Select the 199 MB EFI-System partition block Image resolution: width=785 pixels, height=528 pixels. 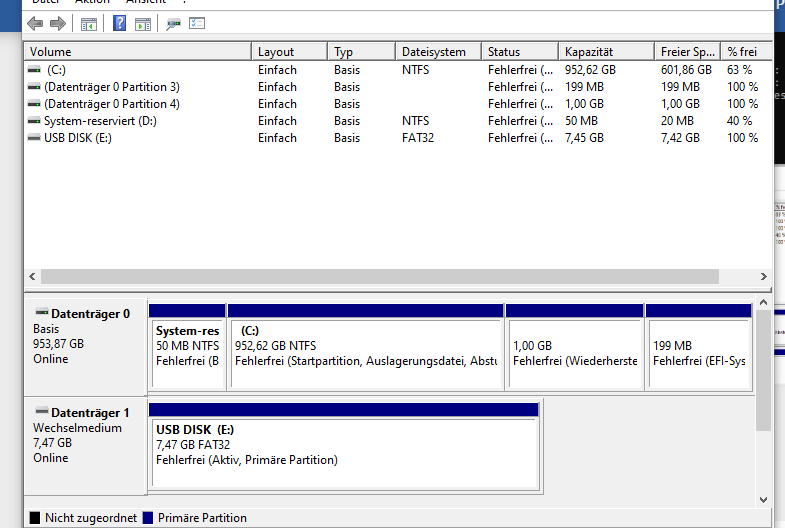pyautogui.click(x=699, y=346)
